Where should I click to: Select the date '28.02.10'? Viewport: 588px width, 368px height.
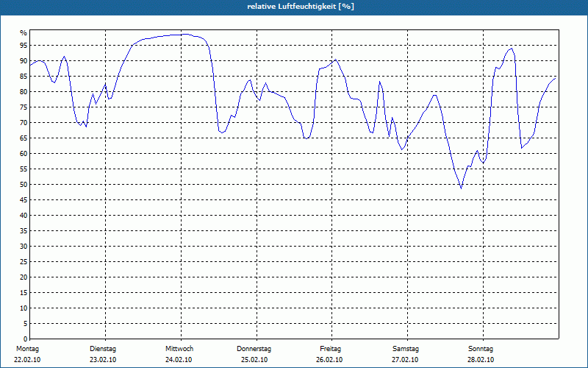pos(481,360)
